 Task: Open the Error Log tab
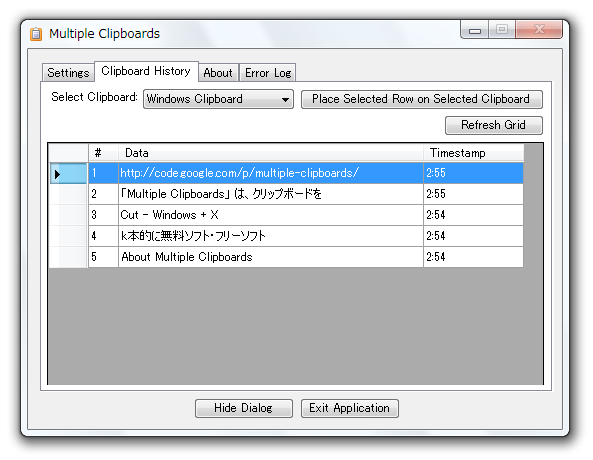(x=268, y=72)
